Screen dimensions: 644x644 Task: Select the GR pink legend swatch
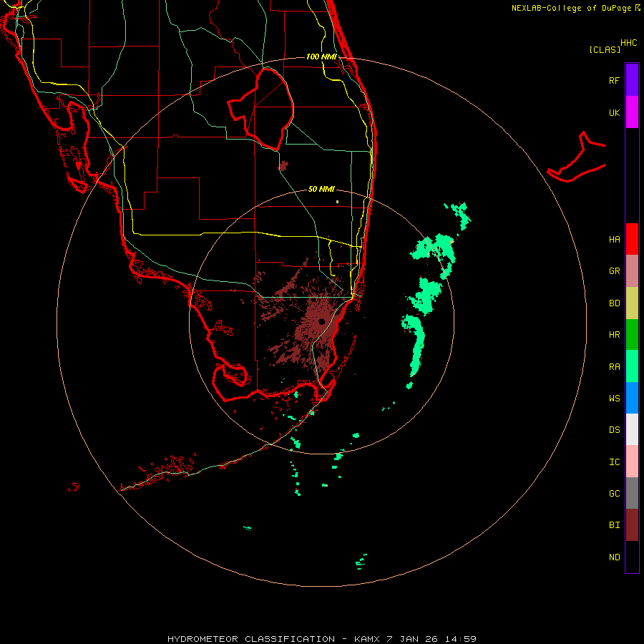(632, 271)
